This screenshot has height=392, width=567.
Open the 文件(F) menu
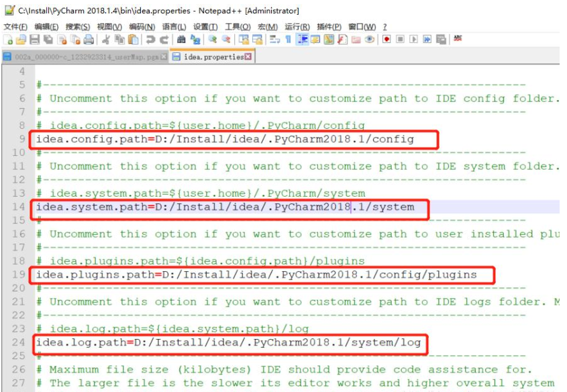pyautogui.click(x=15, y=27)
